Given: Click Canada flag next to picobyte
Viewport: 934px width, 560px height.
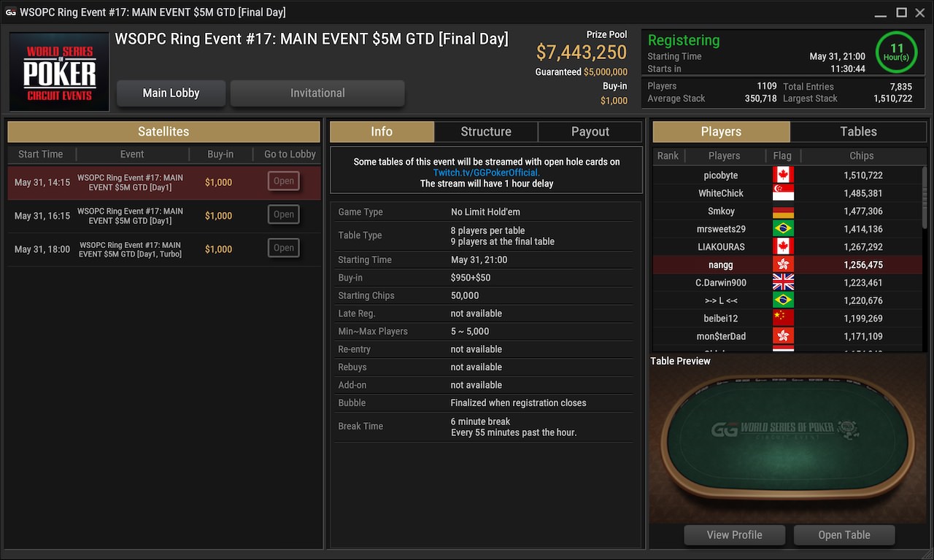Looking at the screenshot, I should (783, 175).
